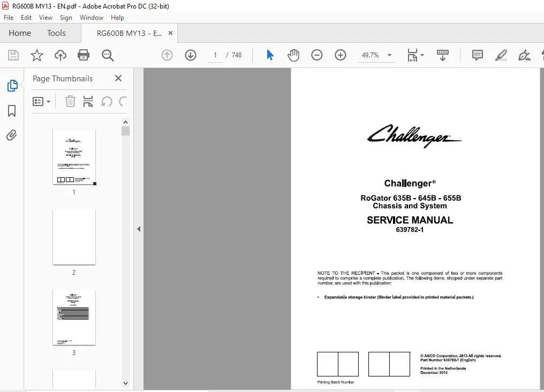Activate the Selection arrow tool
This screenshot has width=544, height=392.
pyautogui.click(x=270, y=55)
